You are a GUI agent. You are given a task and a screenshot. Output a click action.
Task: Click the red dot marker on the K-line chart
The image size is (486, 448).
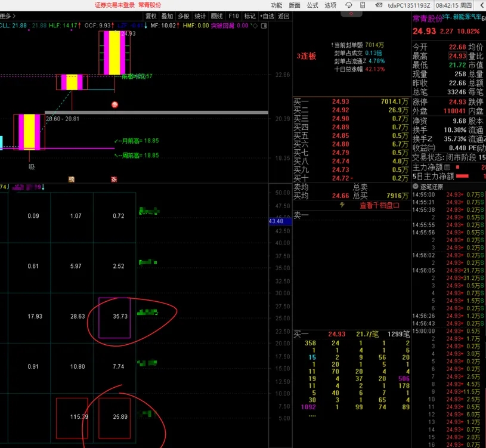pos(114,105)
